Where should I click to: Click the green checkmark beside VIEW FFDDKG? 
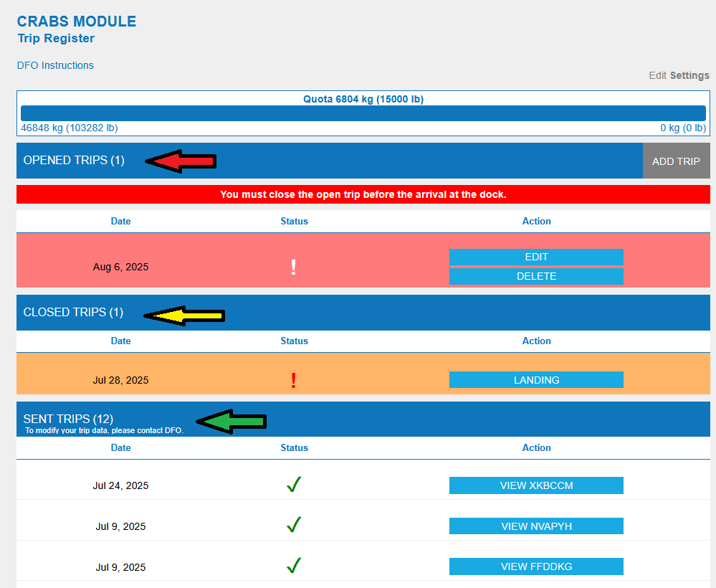click(293, 566)
